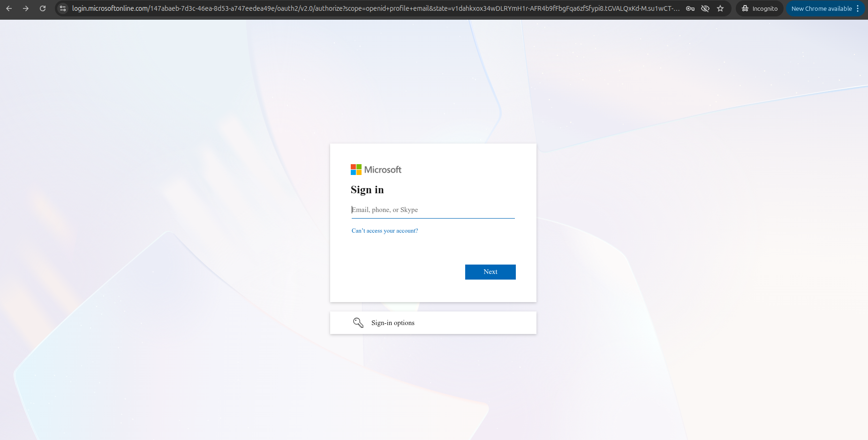Bookmark this page with the star icon

(720, 8)
